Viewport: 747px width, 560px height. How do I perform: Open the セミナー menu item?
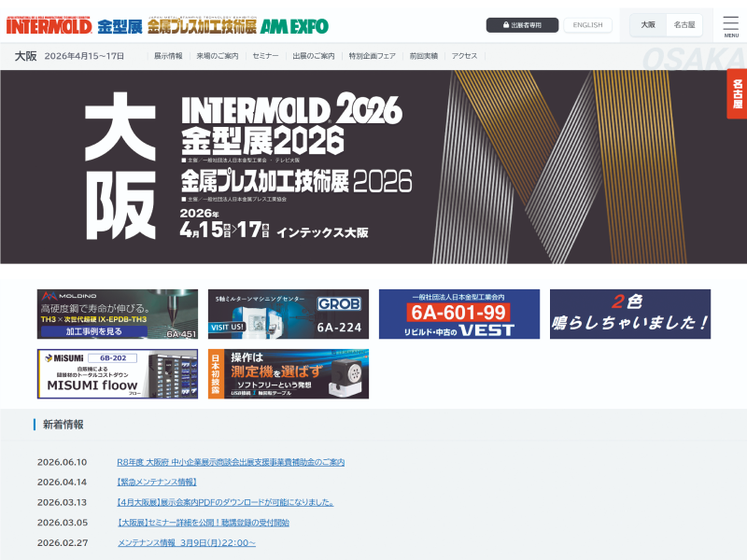point(265,56)
